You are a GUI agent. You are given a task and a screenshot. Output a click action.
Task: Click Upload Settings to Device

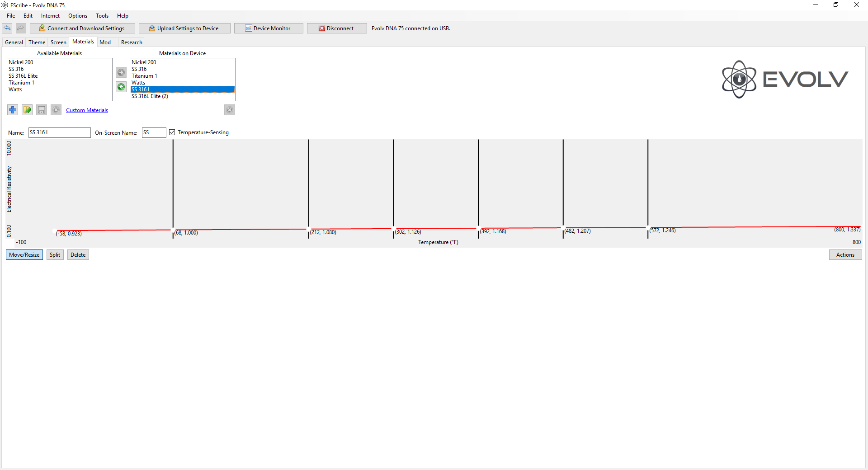click(x=184, y=28)
